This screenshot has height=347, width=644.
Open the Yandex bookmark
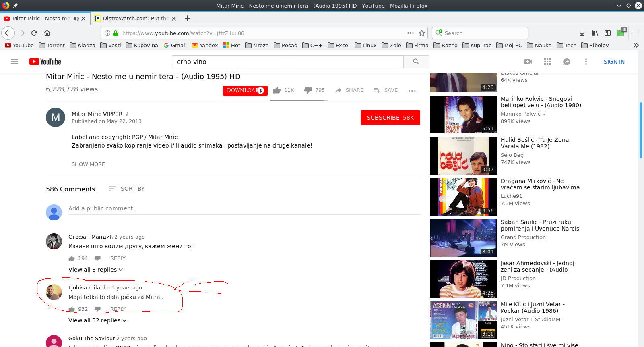[205, 45]
